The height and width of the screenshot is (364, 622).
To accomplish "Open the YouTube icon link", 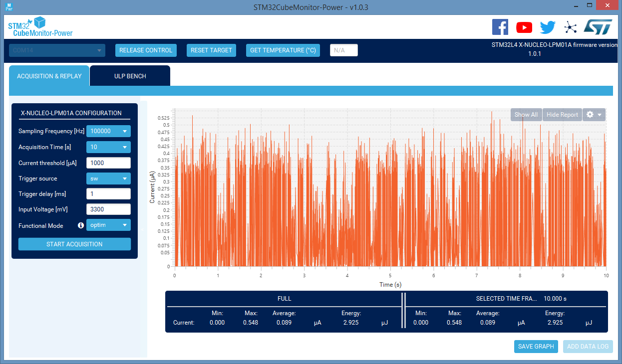I will [524, 27].
